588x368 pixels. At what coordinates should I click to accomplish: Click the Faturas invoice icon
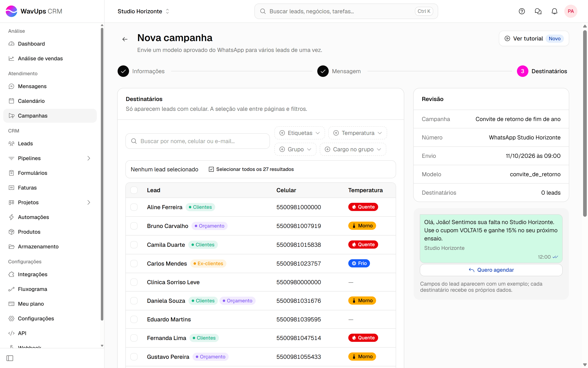pyautogui.click(x=11, y=188)
